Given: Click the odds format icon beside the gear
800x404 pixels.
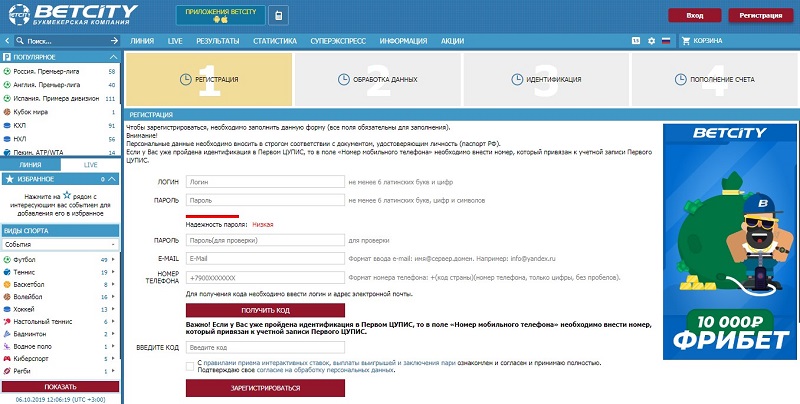Looking at the screenshot, I should pos(637,41).
